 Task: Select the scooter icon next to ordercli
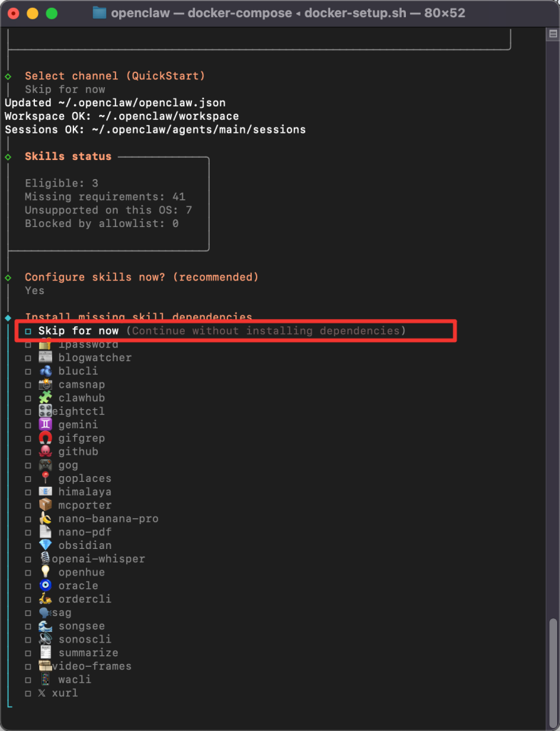[46, 599]
